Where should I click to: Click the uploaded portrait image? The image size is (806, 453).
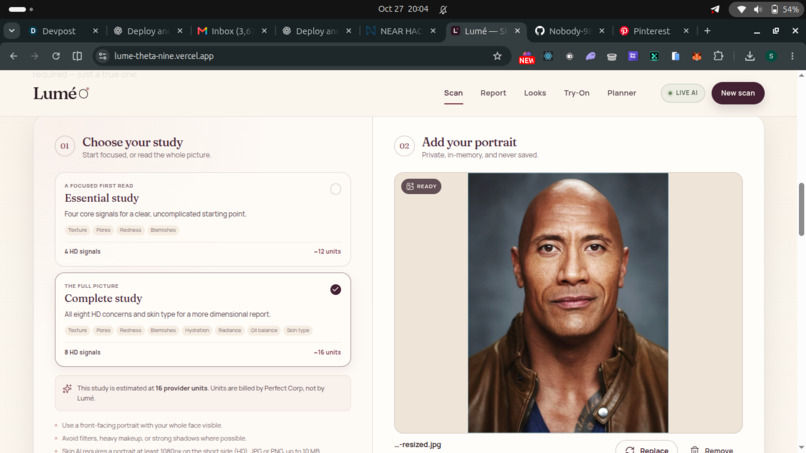pyautogui.click(x=567, y=302)
